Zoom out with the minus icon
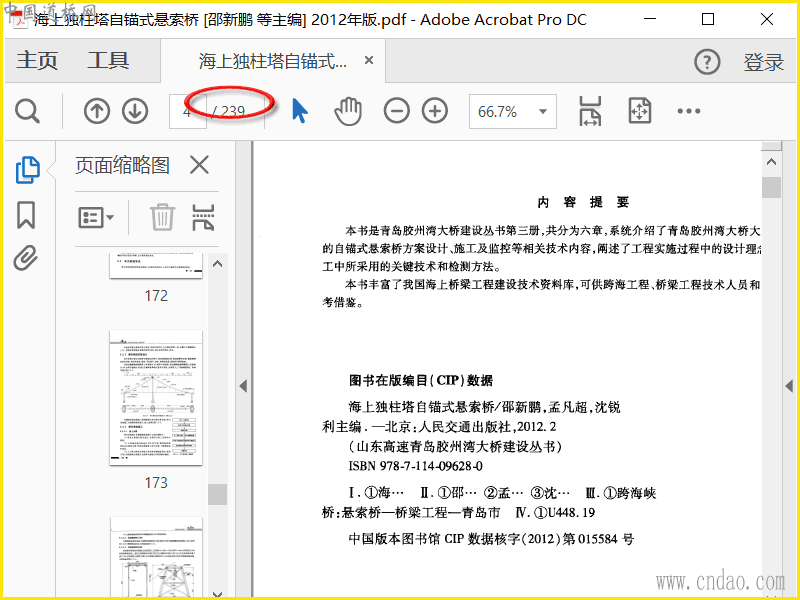 coord(396,111)
